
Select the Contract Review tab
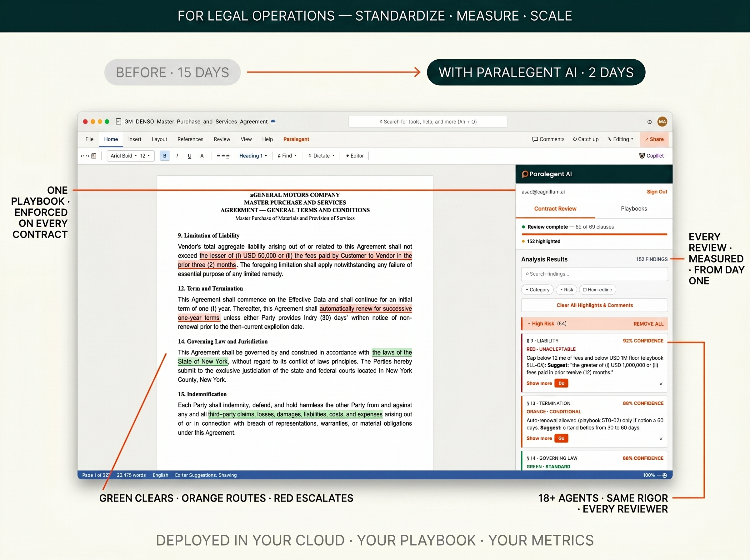tap(555, 209)
